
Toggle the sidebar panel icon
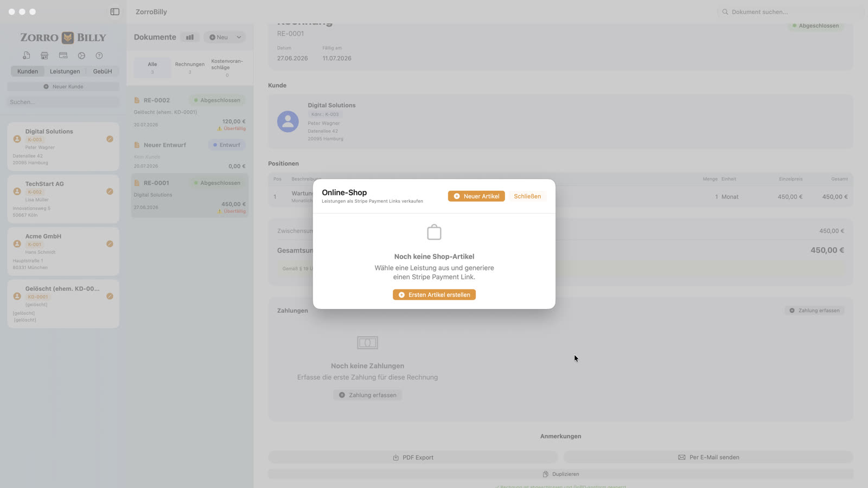click(x=114, y=11)
